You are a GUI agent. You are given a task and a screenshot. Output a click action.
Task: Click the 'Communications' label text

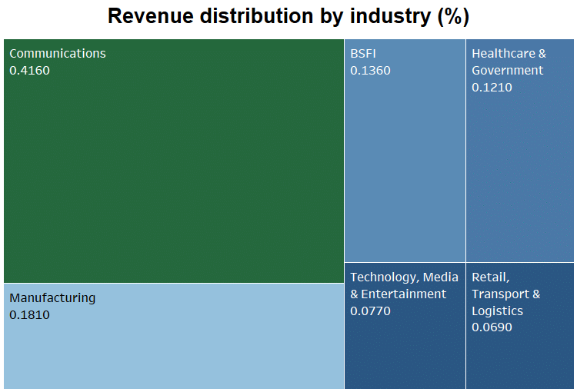pos(58,54)
